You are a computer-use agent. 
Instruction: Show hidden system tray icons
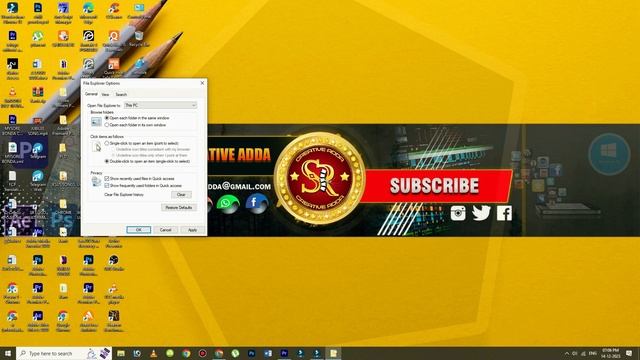pos(567,353)
